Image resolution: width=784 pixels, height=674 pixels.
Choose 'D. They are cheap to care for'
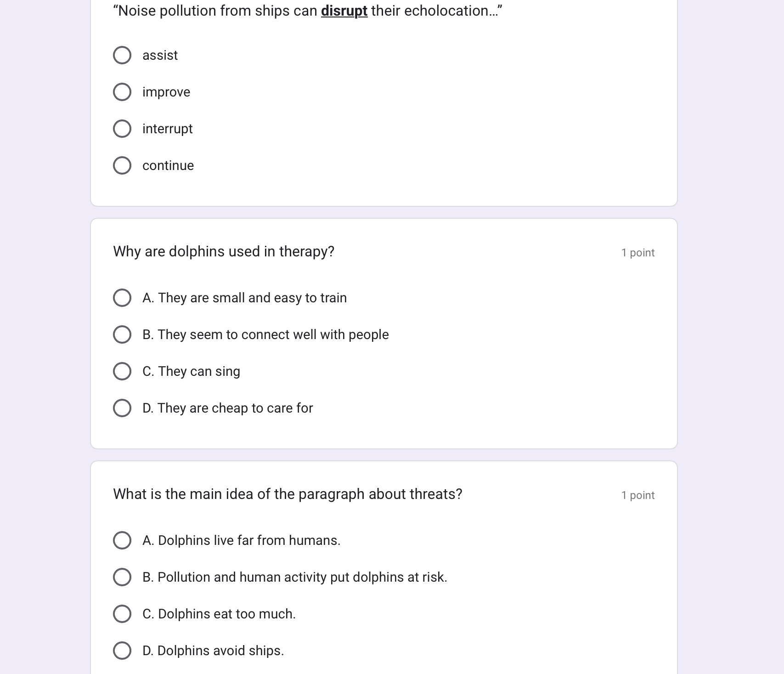coord(122,408)
